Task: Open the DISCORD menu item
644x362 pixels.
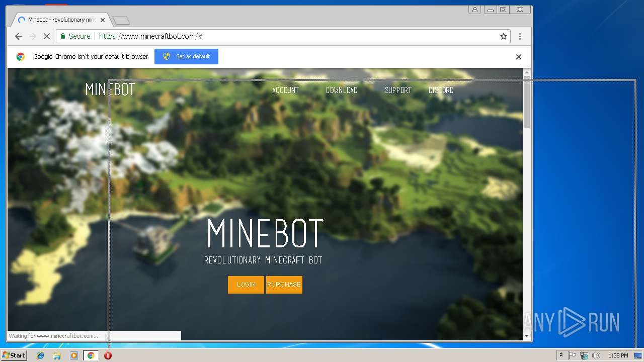Action: [441, 90]
